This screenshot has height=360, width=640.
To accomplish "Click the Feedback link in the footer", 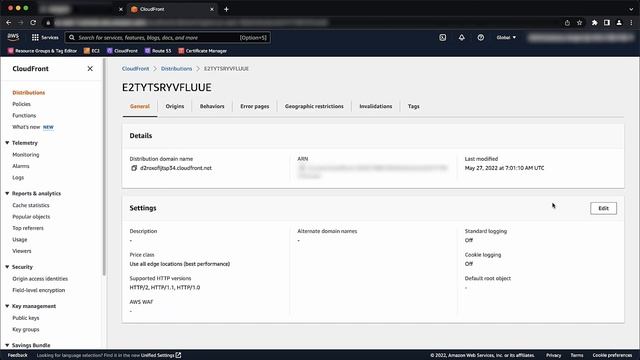I will point(18,355).
